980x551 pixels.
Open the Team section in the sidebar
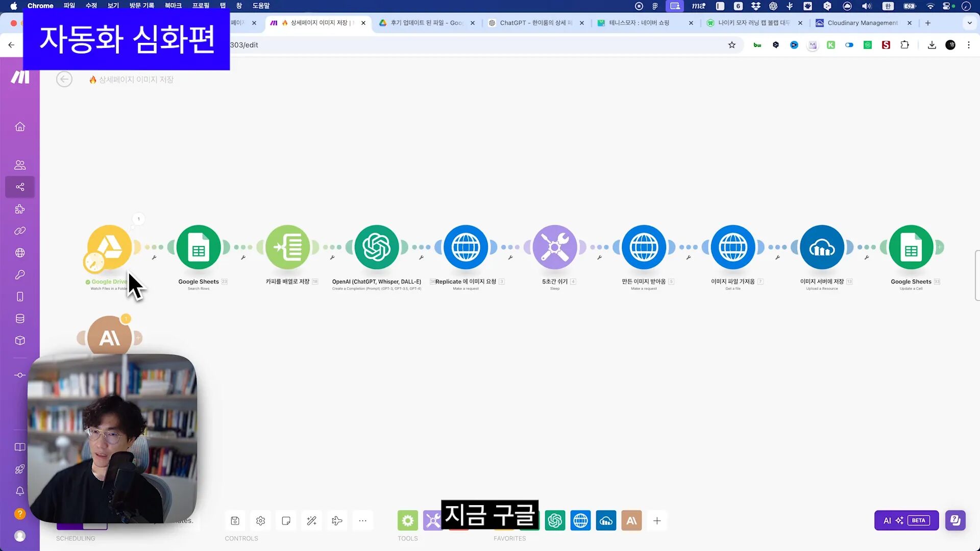tap(20, 165)
